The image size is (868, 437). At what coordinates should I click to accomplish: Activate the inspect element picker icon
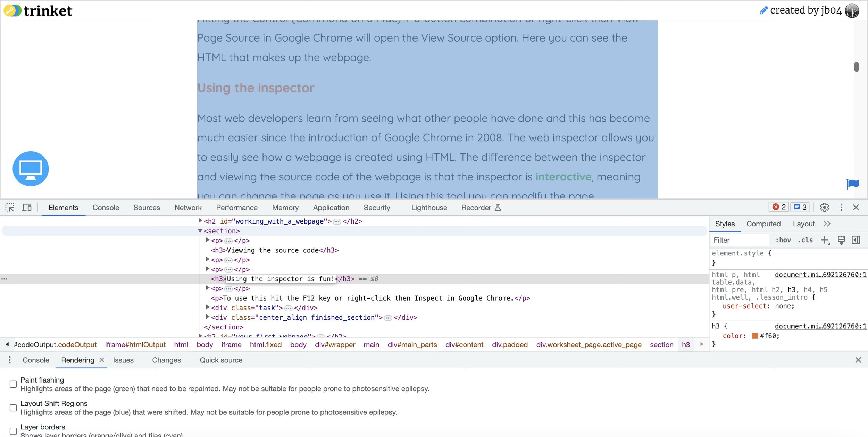pos(10,208)
